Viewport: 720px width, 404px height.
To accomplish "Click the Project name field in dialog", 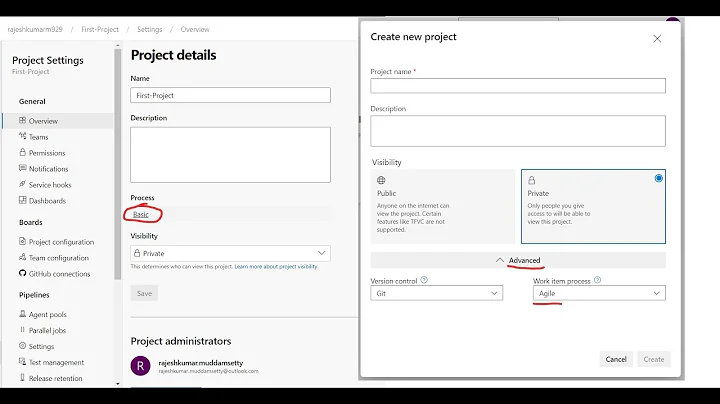I will 518,86.
